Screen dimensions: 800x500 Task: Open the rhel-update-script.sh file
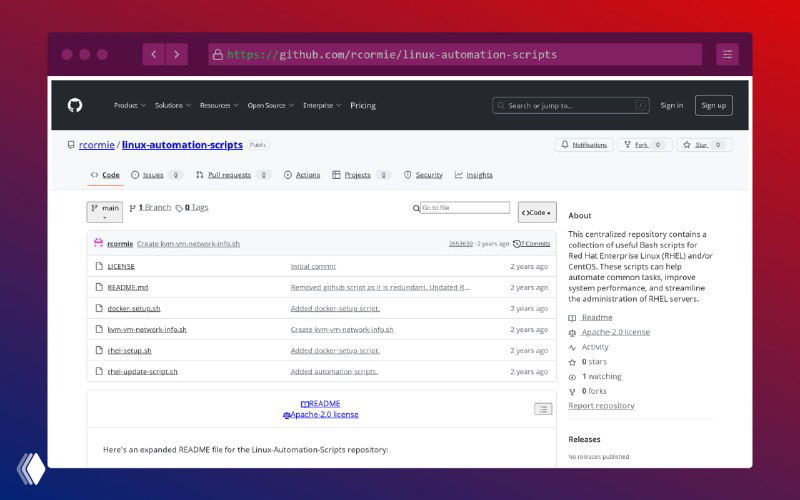[142, 371]
